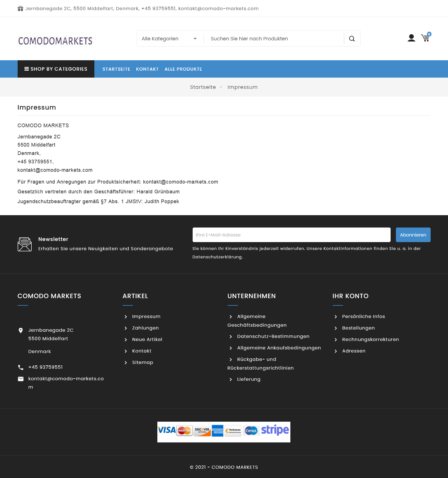
Task: Focus the newsletter email address field
Action: pos(291,235)
